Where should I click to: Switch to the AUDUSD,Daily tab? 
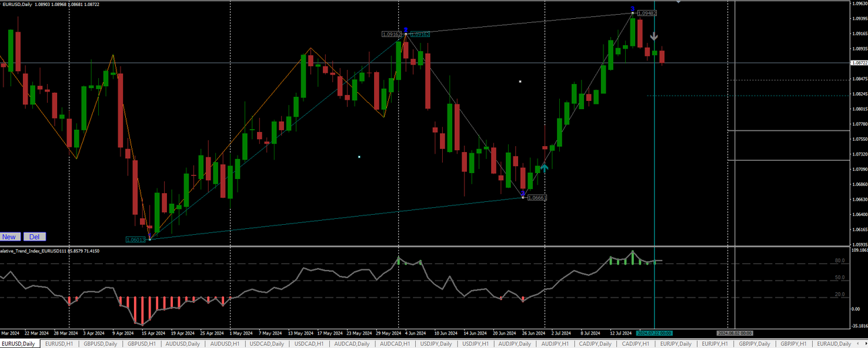pyautogui.click(x=183, y=344)
